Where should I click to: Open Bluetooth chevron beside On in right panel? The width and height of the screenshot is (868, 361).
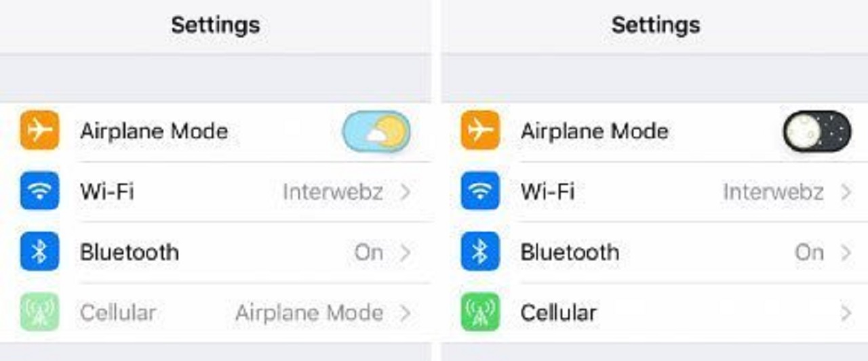[846, 253]
